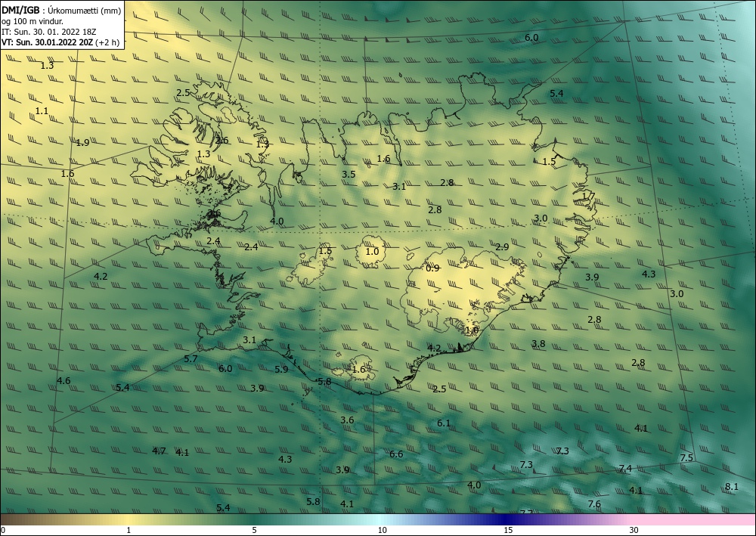756x536 pixels.
Task: Click the color scale label 5
Action: (254, 530)
